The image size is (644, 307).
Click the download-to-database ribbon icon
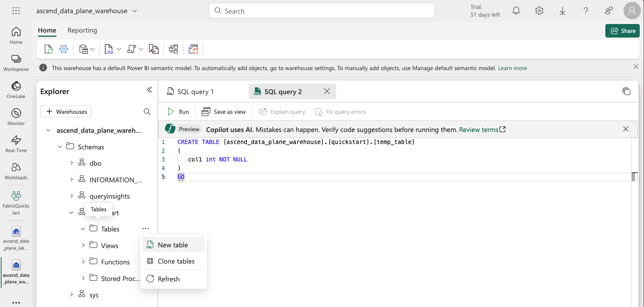click(193, 49)
